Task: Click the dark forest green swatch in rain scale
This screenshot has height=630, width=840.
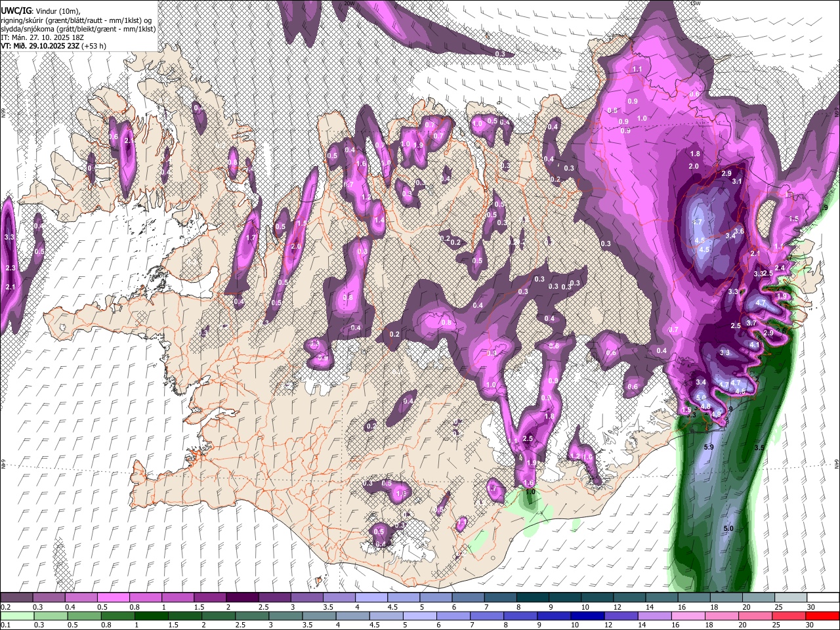Action: [152, 616]
